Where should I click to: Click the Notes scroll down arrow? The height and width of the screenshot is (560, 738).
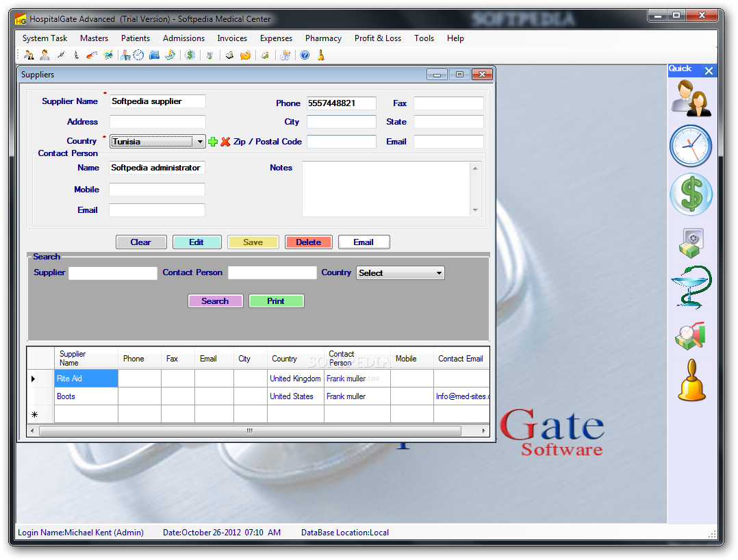(x=475, y=210)
